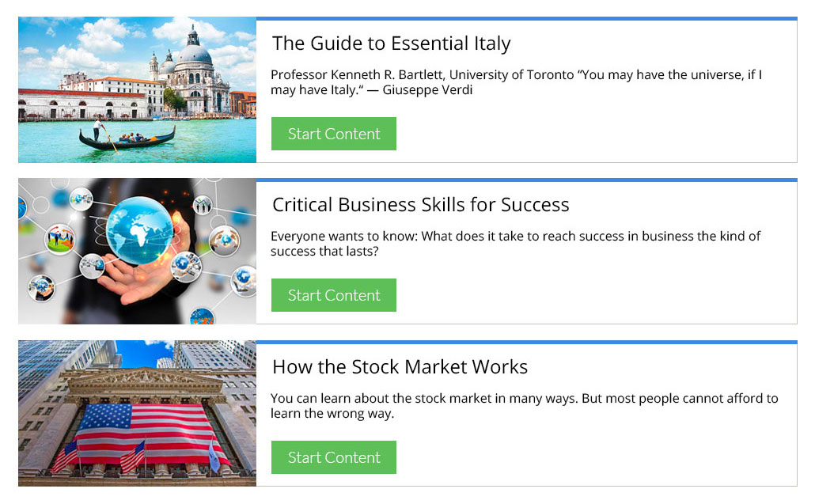Start the Critical Business Skills content

click(x=333, y=295)
